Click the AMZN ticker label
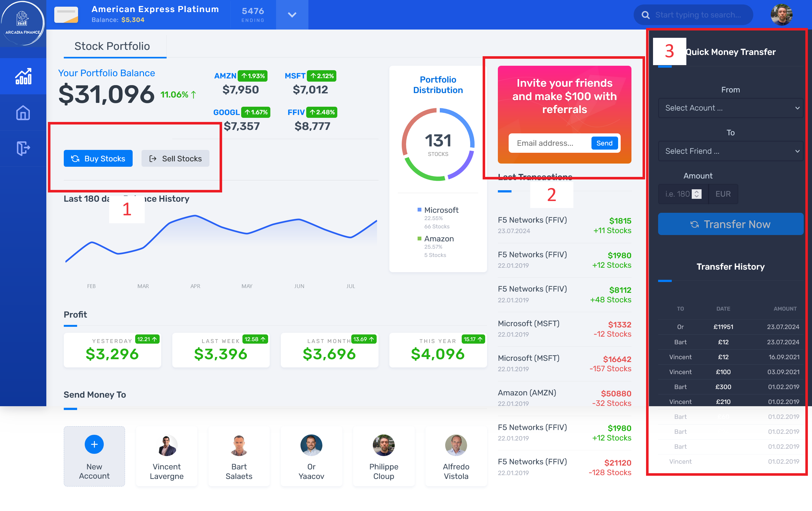The image size is (812, 511). (x=225, y=76)
